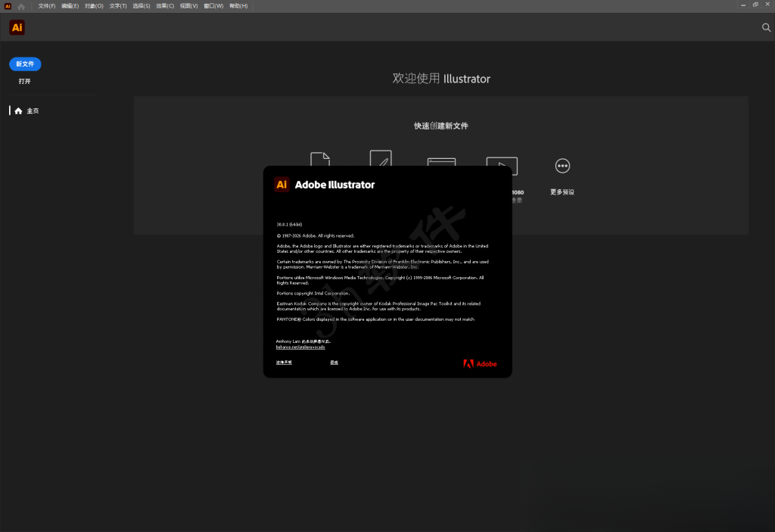Click the Ai icon in the about dialog
Viewport: 775px width, 532px height.
tap(282, 185)
